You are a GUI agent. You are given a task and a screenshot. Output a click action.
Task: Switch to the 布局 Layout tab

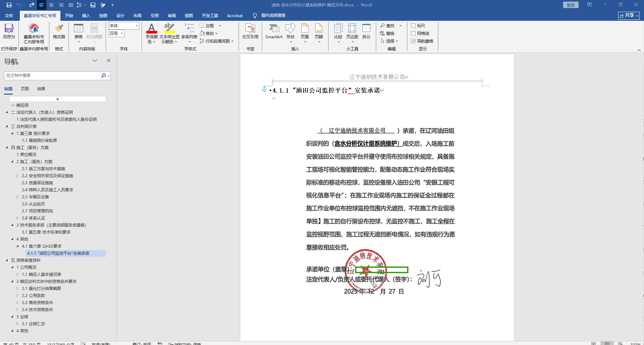[138, 15]
